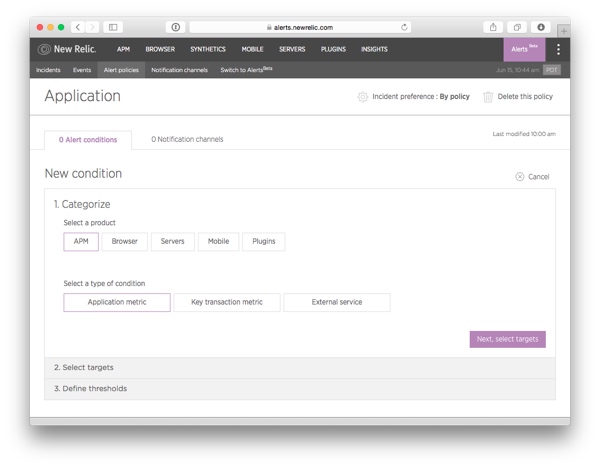Add a new tab with plus icon
This screenshot has width=600, height=468.
point(564,31)
